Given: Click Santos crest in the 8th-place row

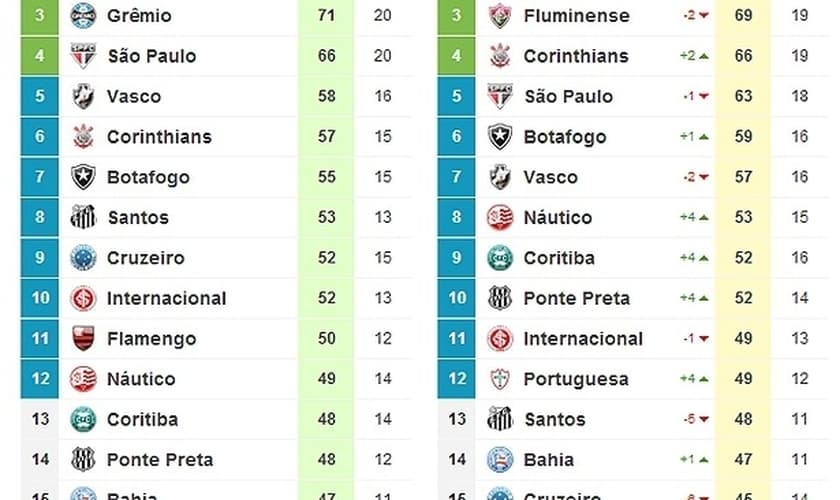Looking at the screenshot, I should pyautogui.click(x=83, y=217).
